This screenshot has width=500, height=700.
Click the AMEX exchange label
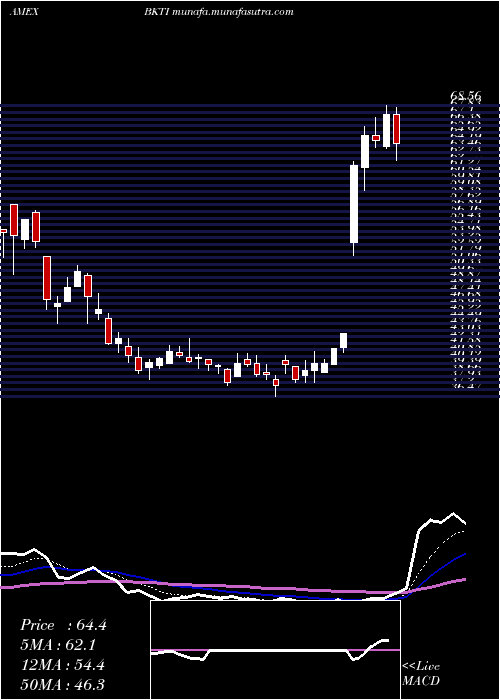pos(24,12)
